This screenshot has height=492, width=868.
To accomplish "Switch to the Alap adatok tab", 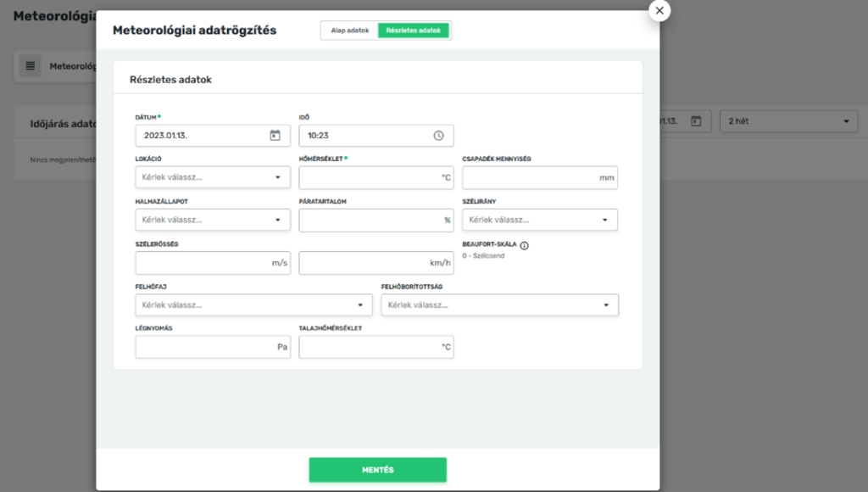I will pos(349,31).
